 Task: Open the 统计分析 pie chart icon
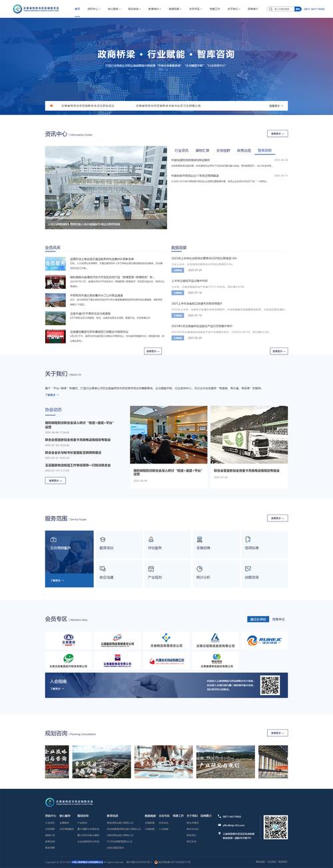click(199, 569)
